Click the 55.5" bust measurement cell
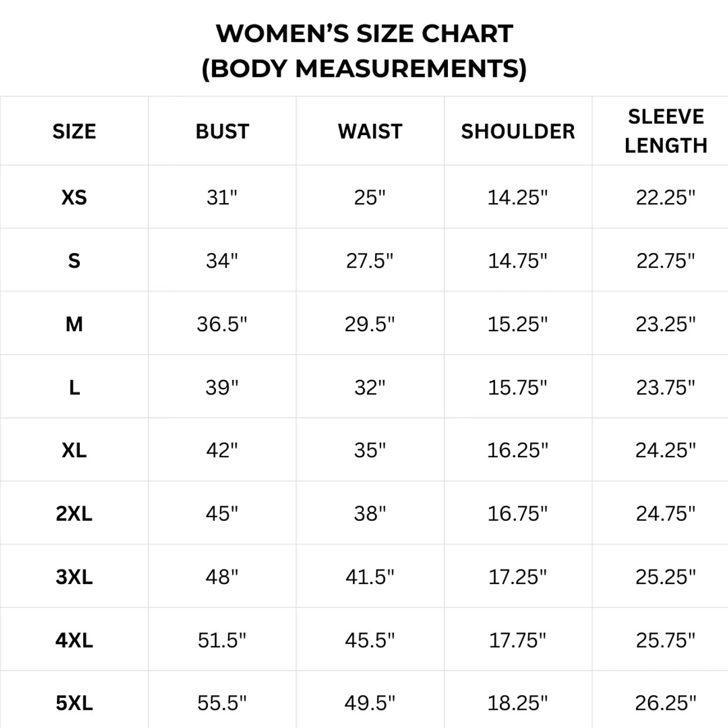Viewport: 728px width, 728px height. click(222, 703)
